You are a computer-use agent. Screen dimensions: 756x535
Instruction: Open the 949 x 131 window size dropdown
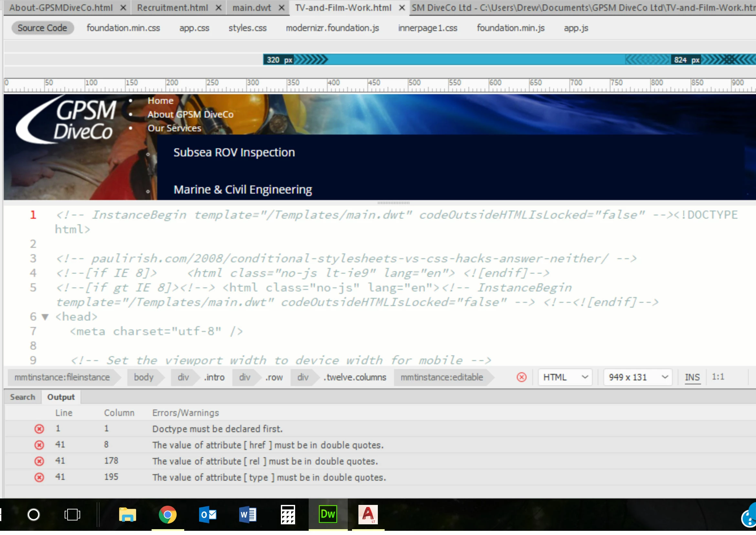click(x=638, y=377)
